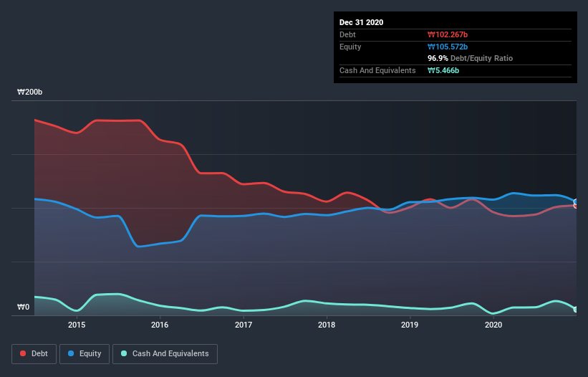
Task: Click the 2019 x-axis label
Action: (410, 325)
